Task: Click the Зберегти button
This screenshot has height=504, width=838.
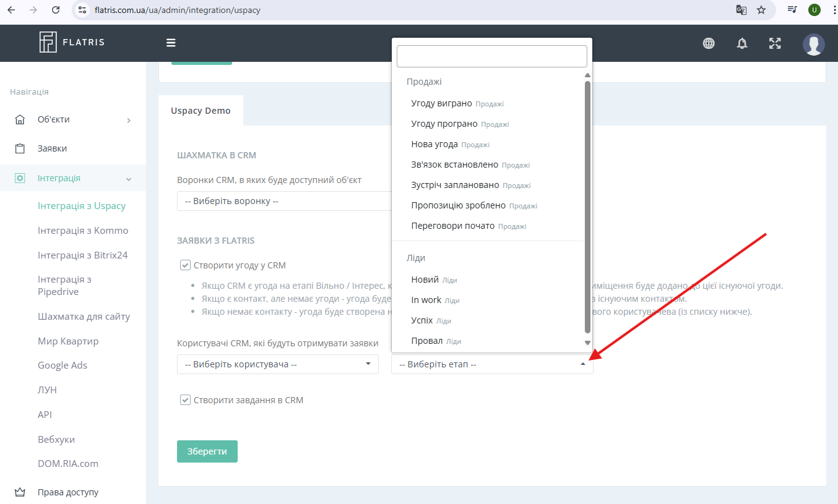Action: click(x=207, y=451)
